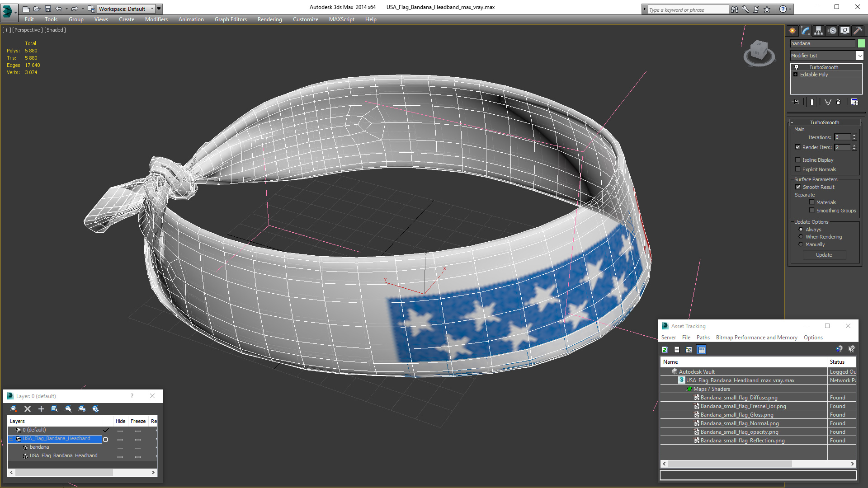The width and height of the screenshot is (868, 488).
Task: Toggle Render Iters checkbox
Action: point(797,147)
